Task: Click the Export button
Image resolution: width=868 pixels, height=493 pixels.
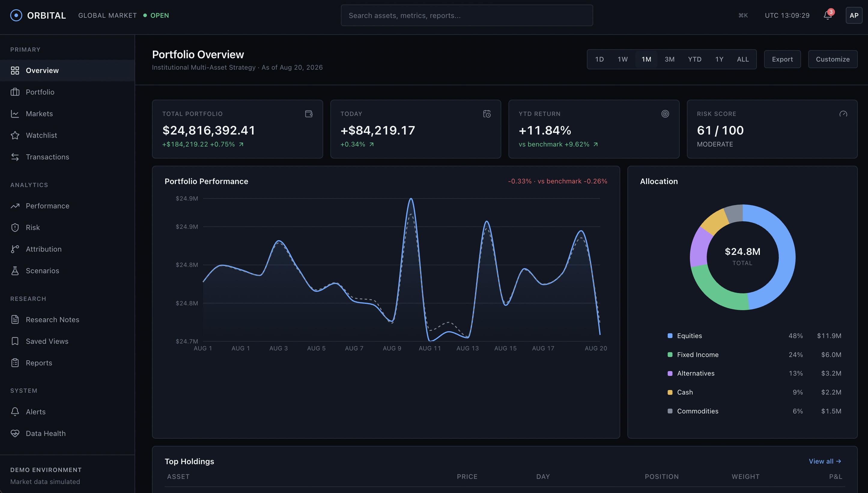Action: click(782, 59)
